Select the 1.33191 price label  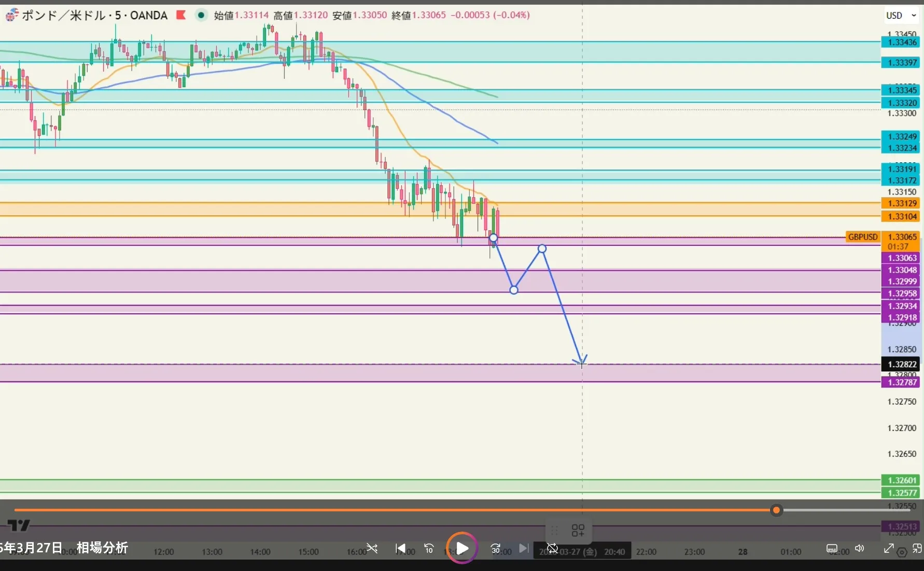click(901, 169)
